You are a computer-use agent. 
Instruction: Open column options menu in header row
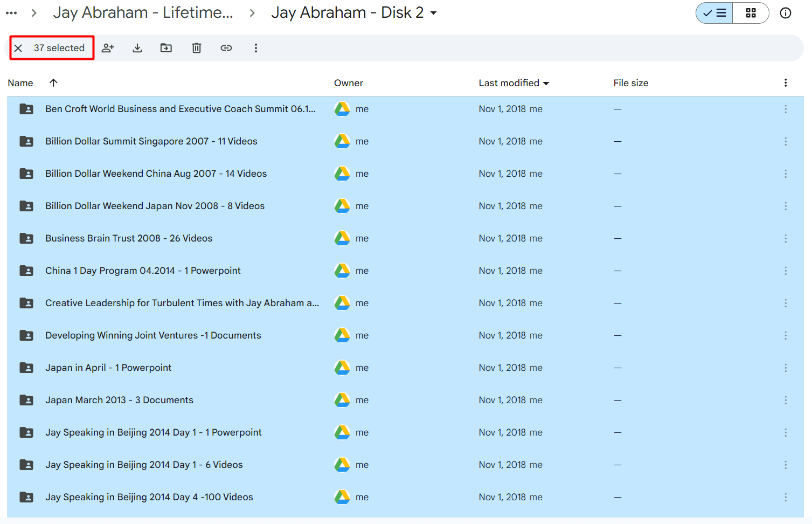point(786,82)
